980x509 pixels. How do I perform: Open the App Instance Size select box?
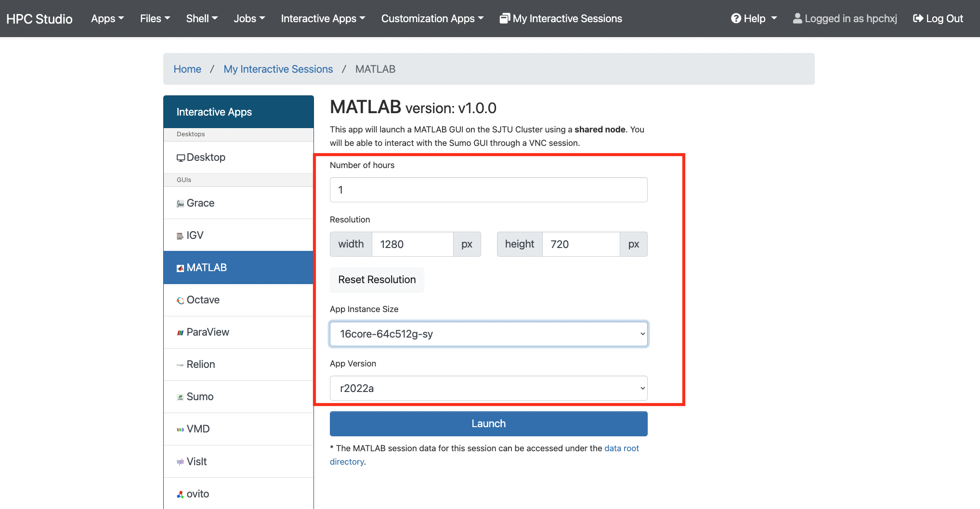click(x=488, y=334)
